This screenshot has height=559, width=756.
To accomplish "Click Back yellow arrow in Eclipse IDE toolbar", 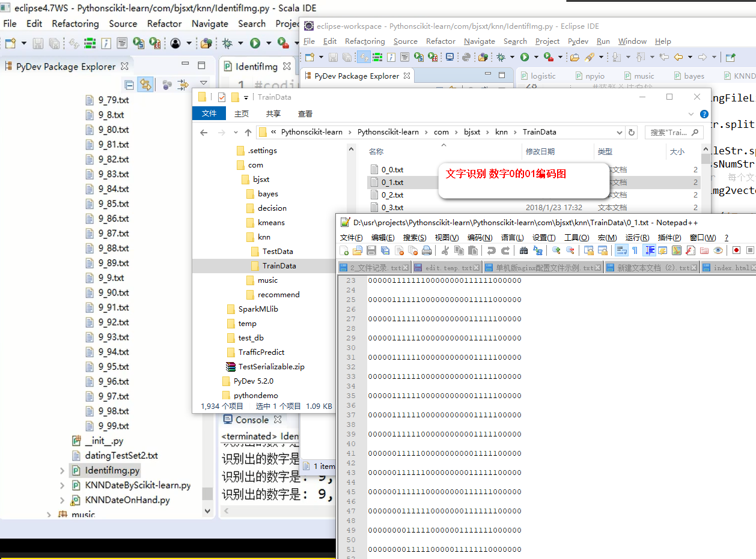I will 678,57.
